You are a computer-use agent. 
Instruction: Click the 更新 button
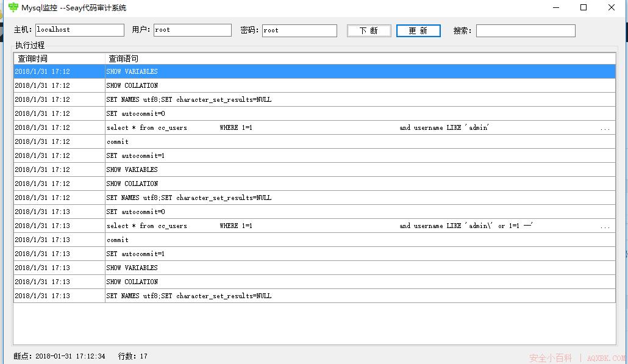click(418, 31)
